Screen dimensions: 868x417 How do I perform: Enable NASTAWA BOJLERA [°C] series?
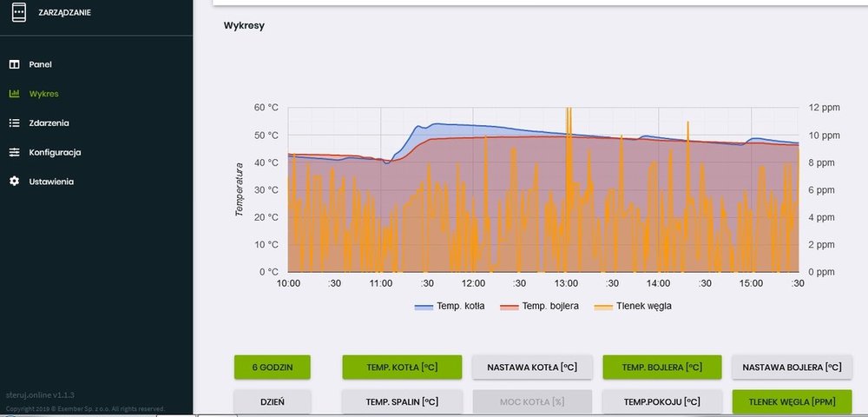[792, 367]
